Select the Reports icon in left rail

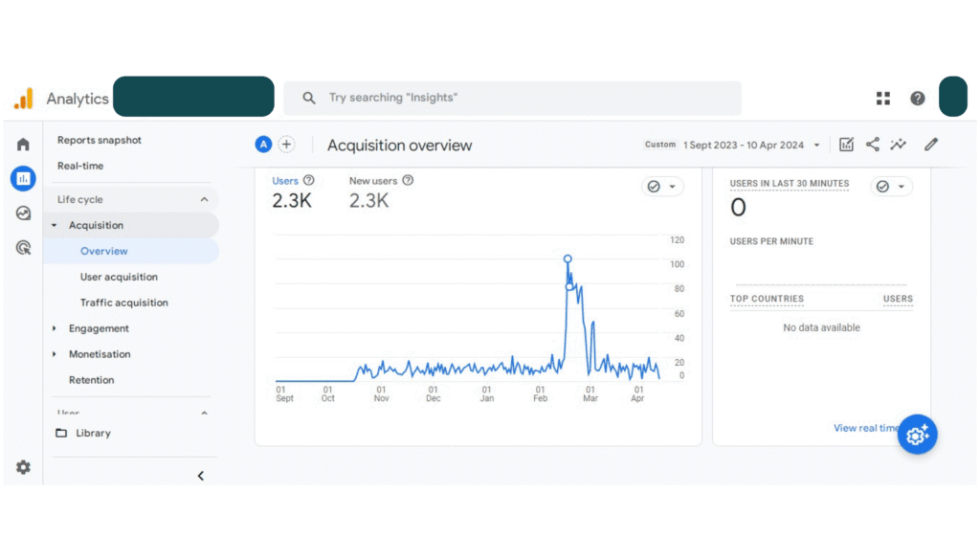(x=23, y=178)
